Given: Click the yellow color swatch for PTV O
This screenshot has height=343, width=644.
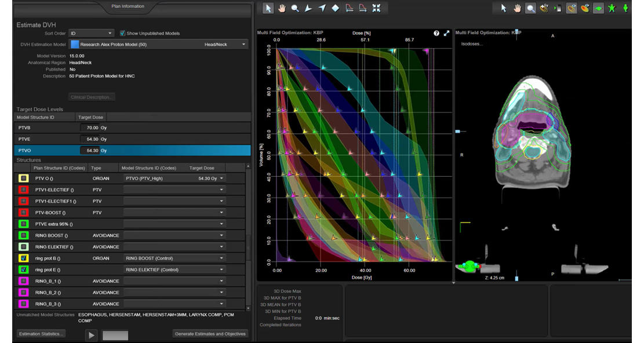Looking at the screenshot, I should pos(25,178).
